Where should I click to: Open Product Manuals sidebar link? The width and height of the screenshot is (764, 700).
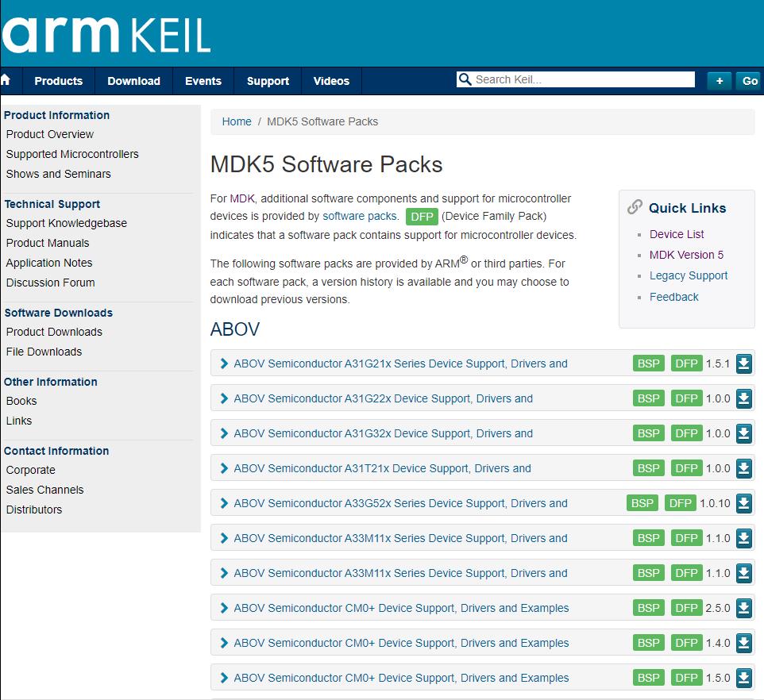point(48,243)
